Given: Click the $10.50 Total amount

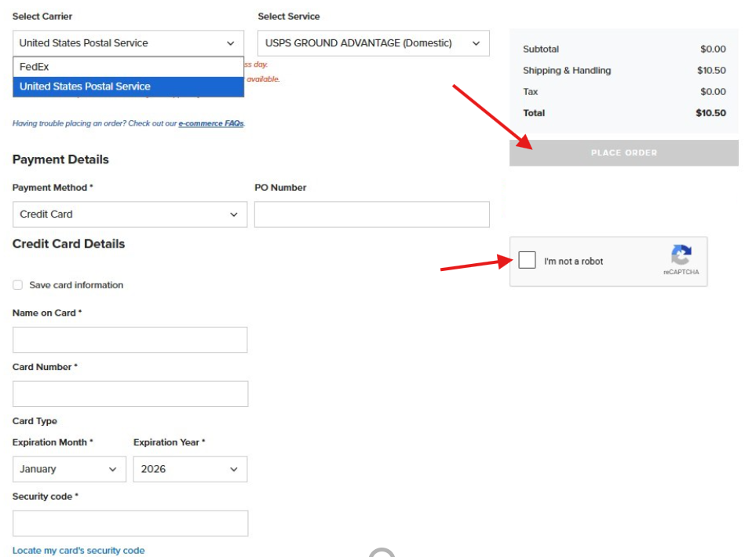Looking at the screenshot, I should pos(710,113).
